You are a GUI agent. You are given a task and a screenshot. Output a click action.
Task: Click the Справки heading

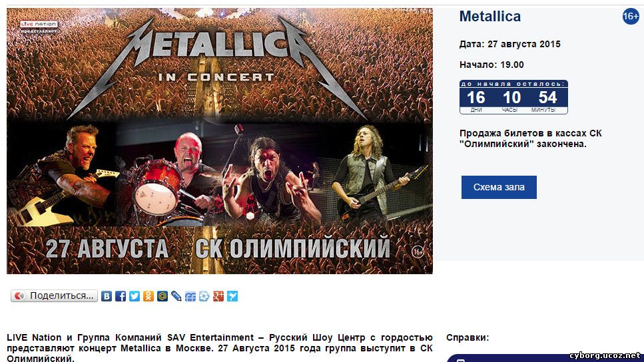click(x=468, y=337)
